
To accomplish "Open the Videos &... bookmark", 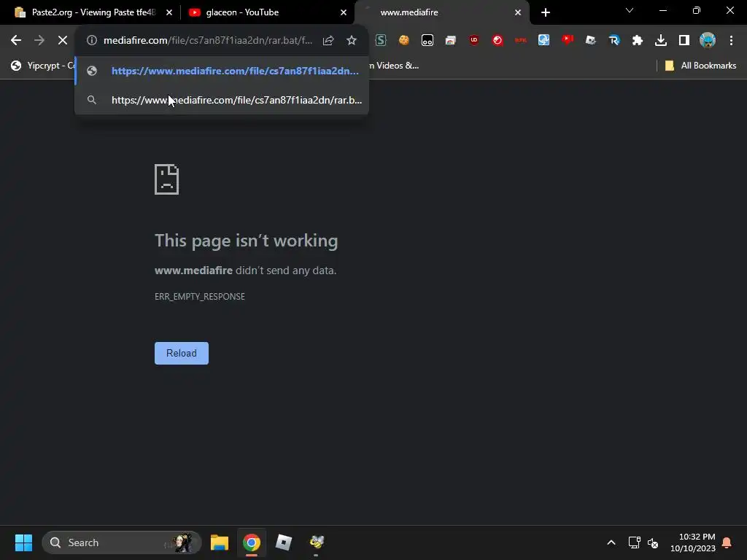I will tap(394, 66).
